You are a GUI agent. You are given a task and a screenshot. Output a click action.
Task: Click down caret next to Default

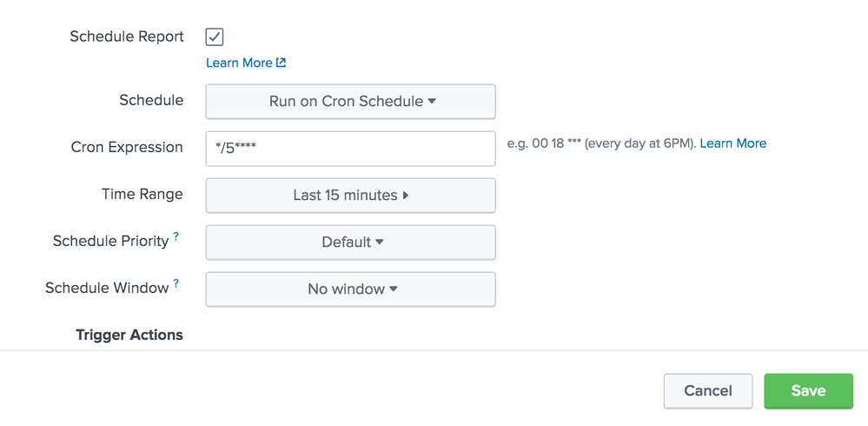379,242
